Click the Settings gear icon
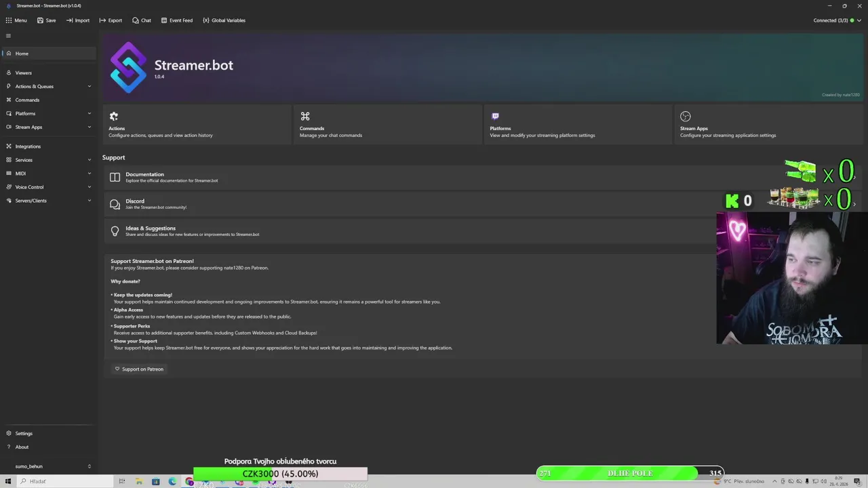This screenshot has width=868, height=488. click(x=9, y=434)
